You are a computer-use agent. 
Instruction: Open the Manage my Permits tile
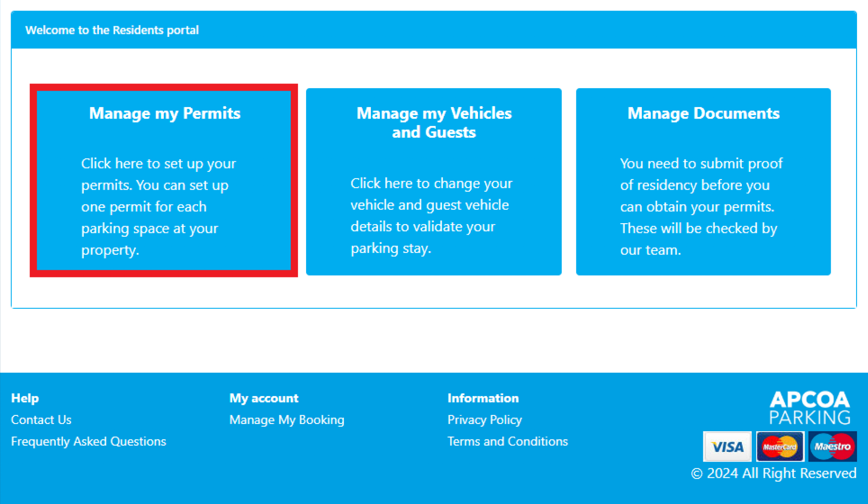coord(164,180)
